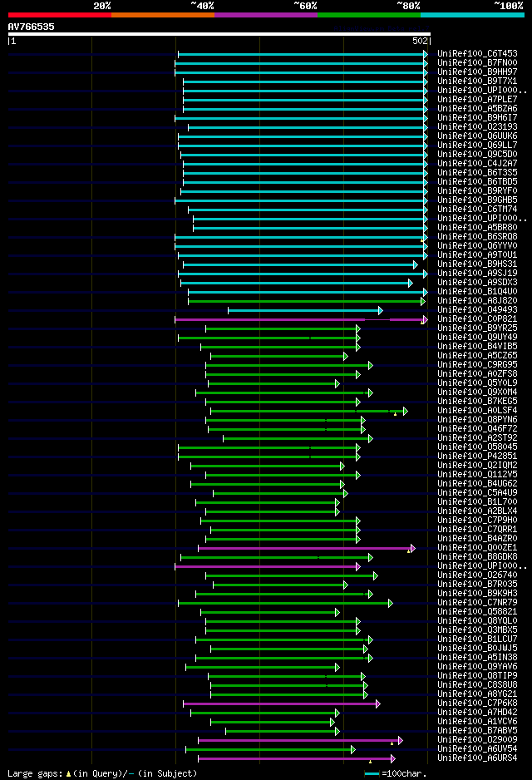The height and width of the screenshot is (780, 532).
Task: Select subject label UniRef100_A8J820
Action: [477, 300]
